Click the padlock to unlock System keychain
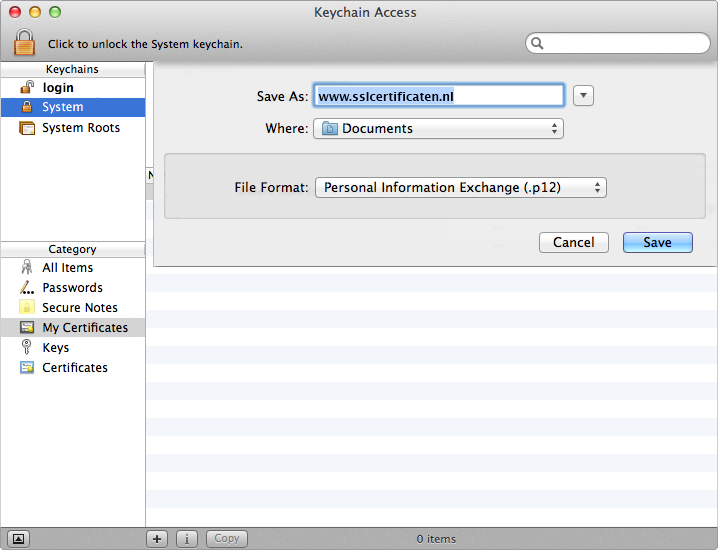 click(24, 42)
